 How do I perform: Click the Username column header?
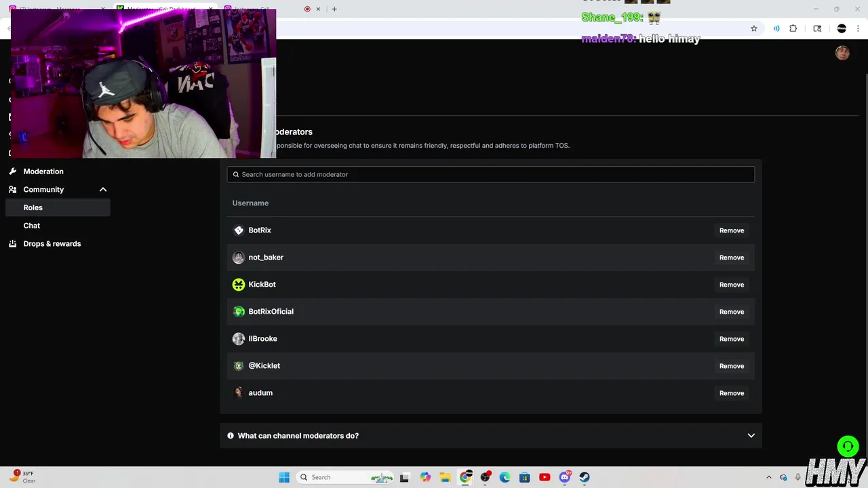(x=250, y=203)
